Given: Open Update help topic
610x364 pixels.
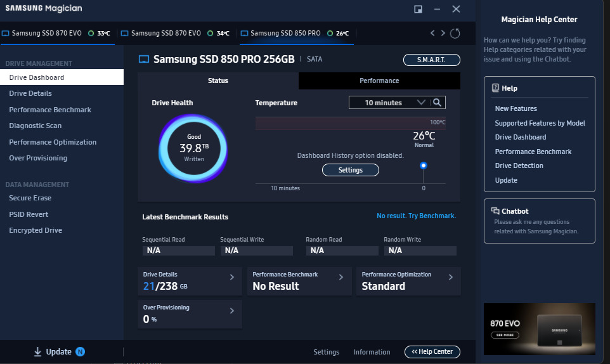Looking at the screenshot, I should click(x=506, y=180).
